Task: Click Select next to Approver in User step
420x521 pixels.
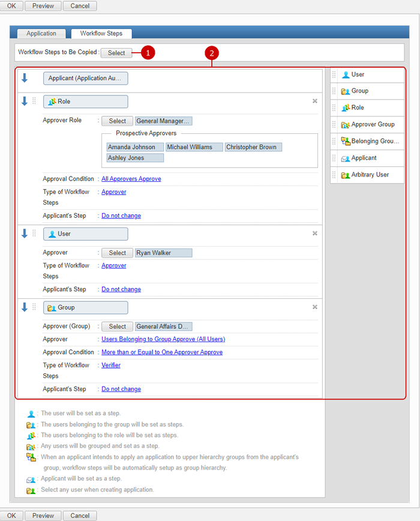Action: 117,253
